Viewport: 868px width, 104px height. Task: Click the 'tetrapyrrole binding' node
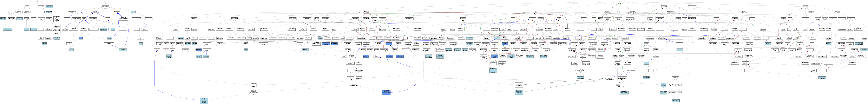pyautogui.click(x=26, y=19)
